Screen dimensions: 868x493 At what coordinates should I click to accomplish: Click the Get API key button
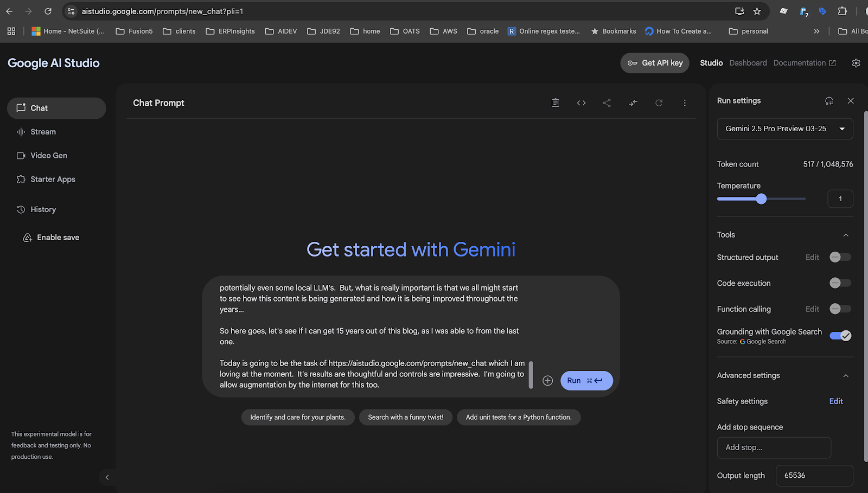655,63
